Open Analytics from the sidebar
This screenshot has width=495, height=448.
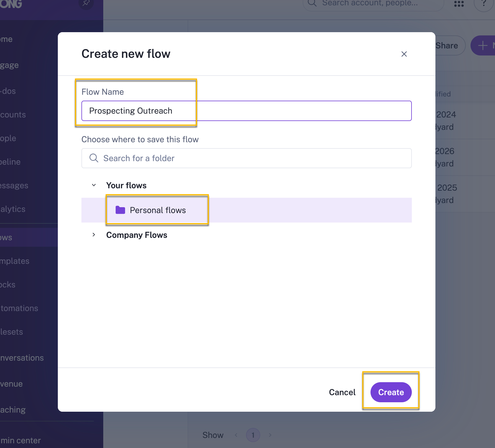coord(12,209)
